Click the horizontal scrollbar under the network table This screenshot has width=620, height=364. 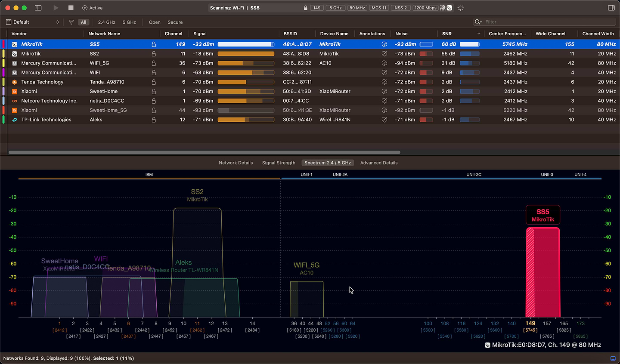[205, 152]
